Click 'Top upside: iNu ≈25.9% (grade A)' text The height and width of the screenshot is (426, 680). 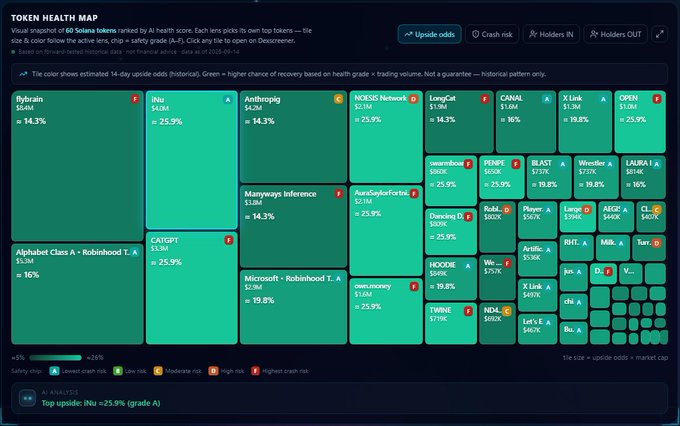click(101, 403)
